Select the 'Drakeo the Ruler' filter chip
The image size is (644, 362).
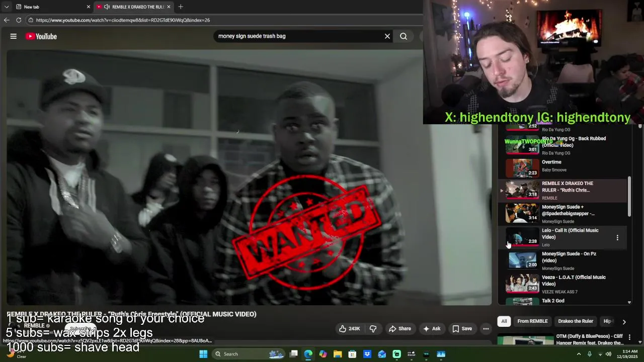576,321
